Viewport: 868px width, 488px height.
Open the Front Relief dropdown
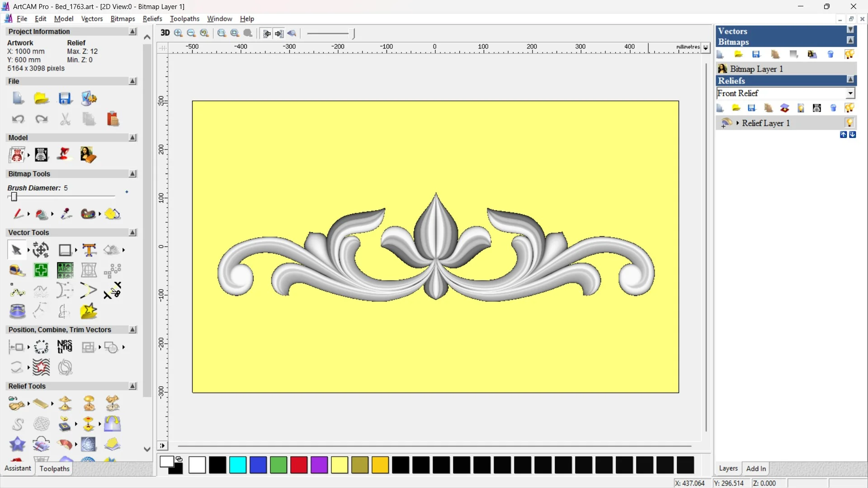850,93
